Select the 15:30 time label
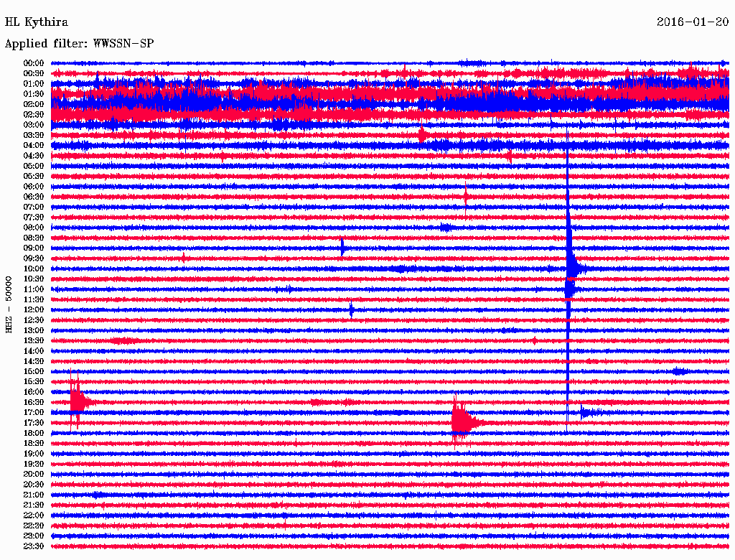The width and height of the screenshot is (735, 560). point(34,382)
